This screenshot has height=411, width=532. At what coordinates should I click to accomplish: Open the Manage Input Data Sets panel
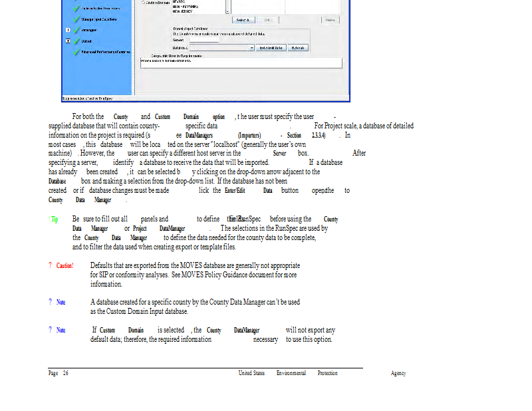(101, 19)
